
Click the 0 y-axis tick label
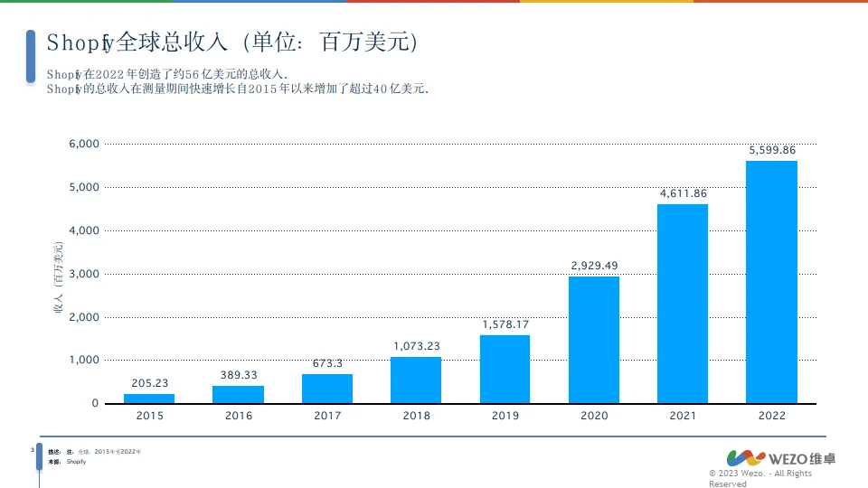[x=95, y=403]
